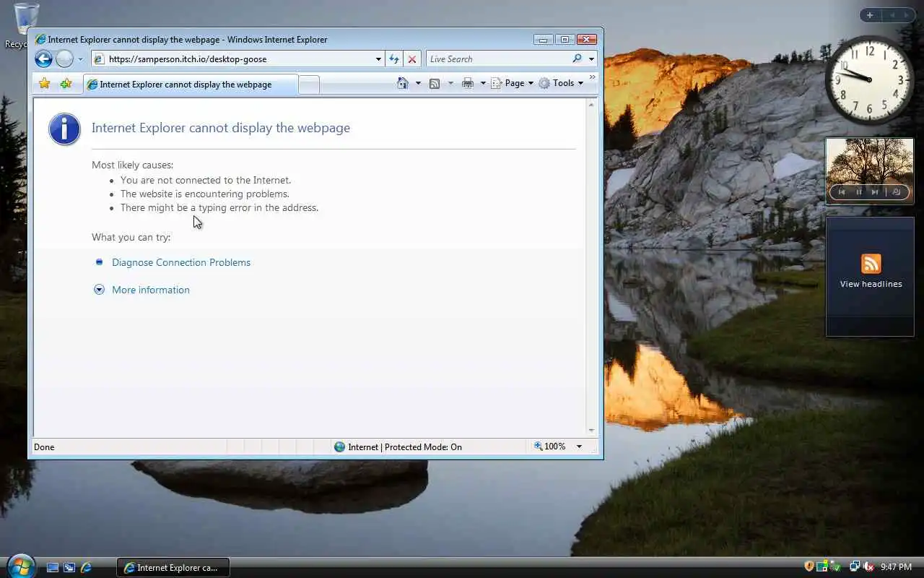This screenshot has width=924, height=578.
Task: Click the orange RSS feed headlines icon
Action: [871, 264]
